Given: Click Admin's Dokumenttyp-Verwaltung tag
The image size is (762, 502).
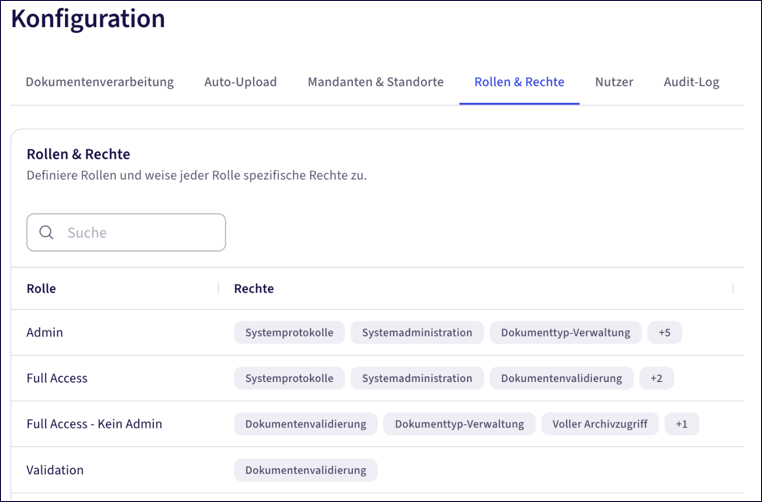Looking at the screenshot, I should (x=566, y=332).
